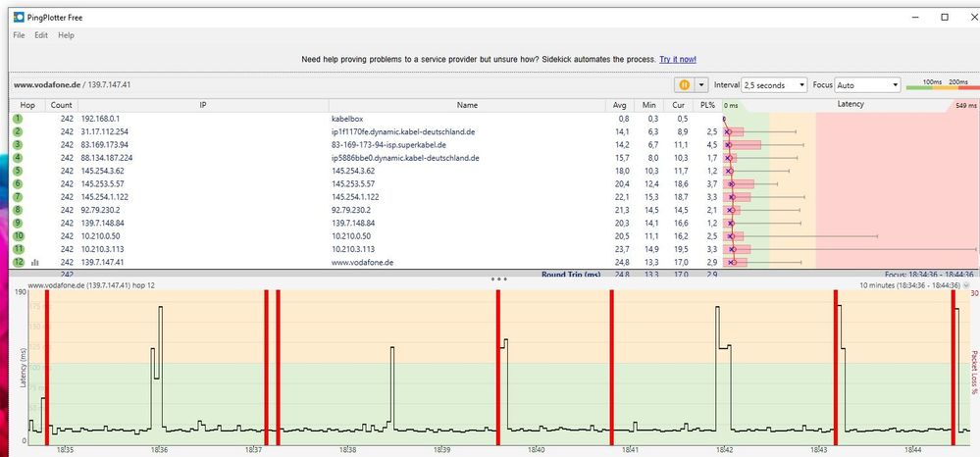Open the Help menu
Viewport: 980px width, 457px height.
tap(67, 35)
